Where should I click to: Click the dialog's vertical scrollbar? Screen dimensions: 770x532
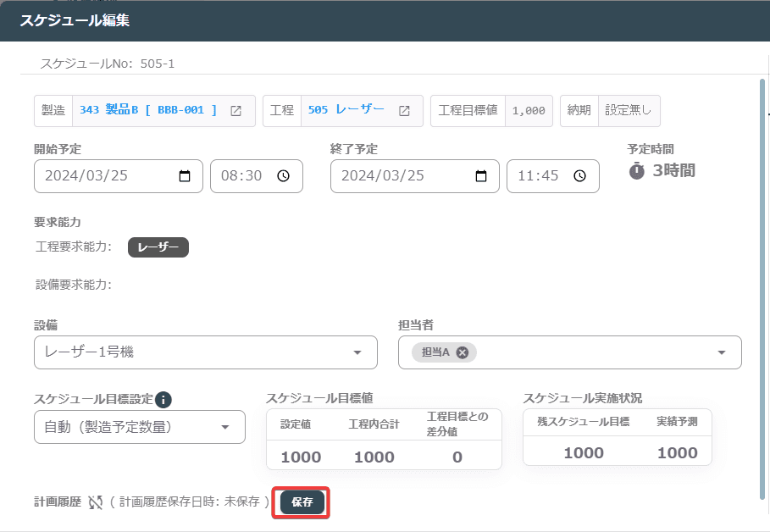[762, 290]
